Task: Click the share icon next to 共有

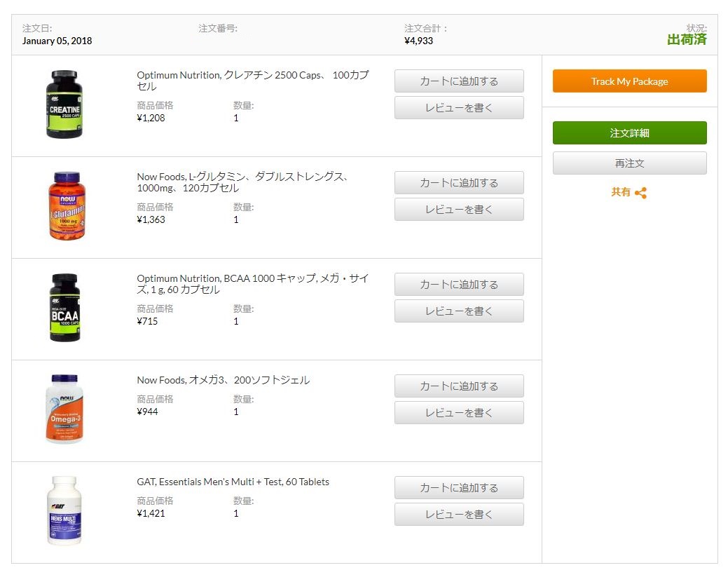Action: [640, 193]
